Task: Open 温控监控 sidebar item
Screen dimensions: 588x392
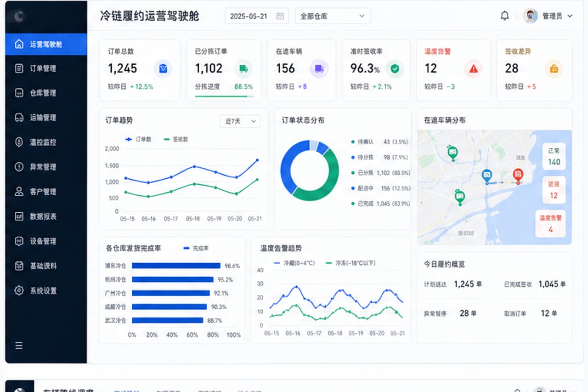Action: 46,142
